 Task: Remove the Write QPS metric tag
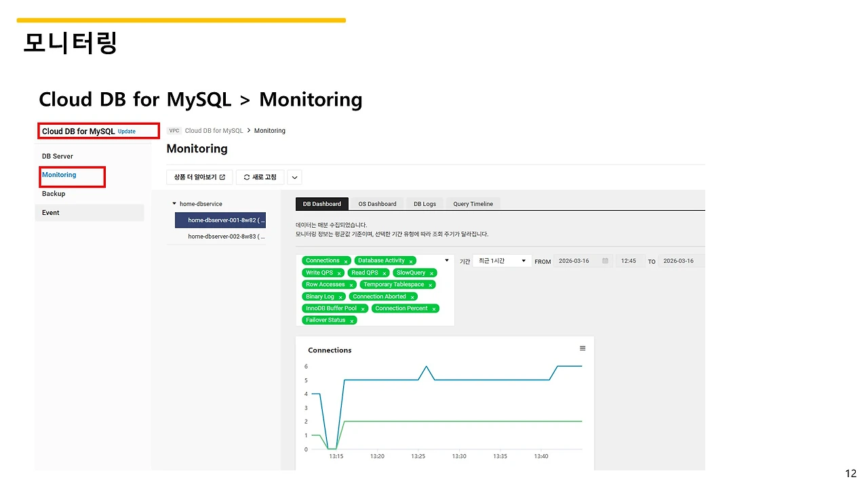point(339,273)
